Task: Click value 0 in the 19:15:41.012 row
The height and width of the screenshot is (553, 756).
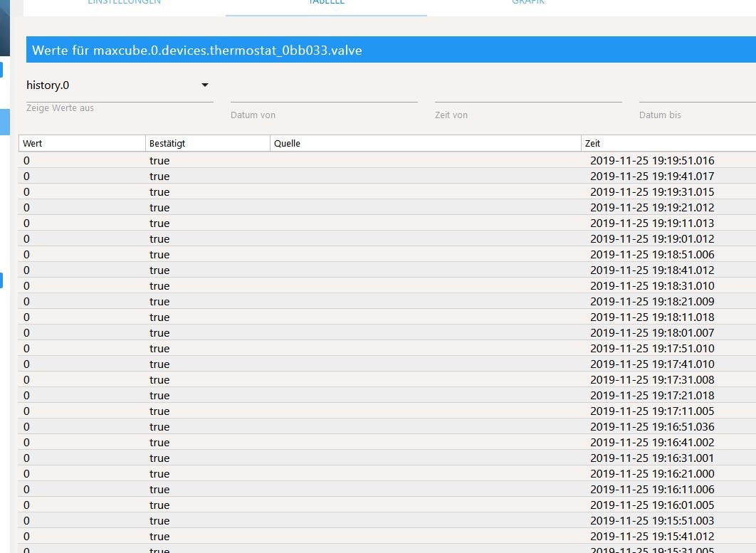Action: 26,537
